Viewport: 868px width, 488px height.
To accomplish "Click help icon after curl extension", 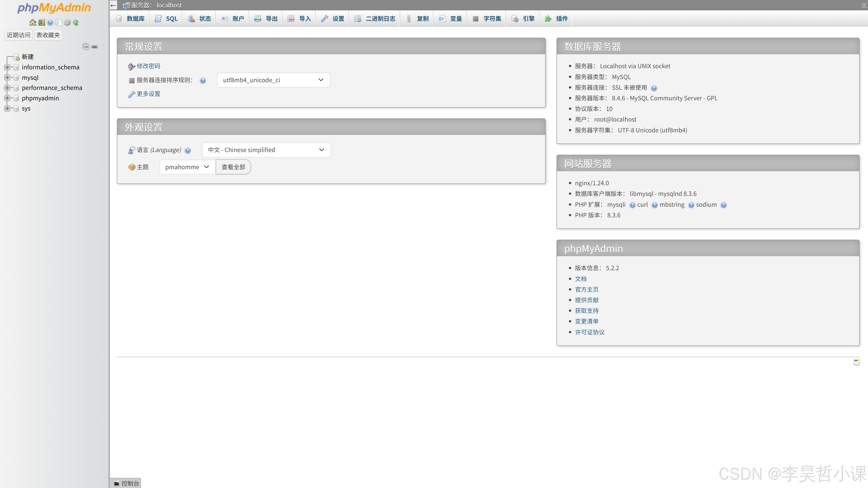I will pyautogui.click(x=655, y=205).
